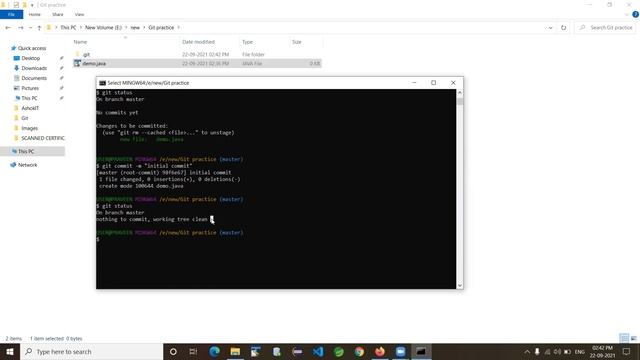The image size is (640, 360).
Task: Open notification center icon
Action: pos(626,351)
